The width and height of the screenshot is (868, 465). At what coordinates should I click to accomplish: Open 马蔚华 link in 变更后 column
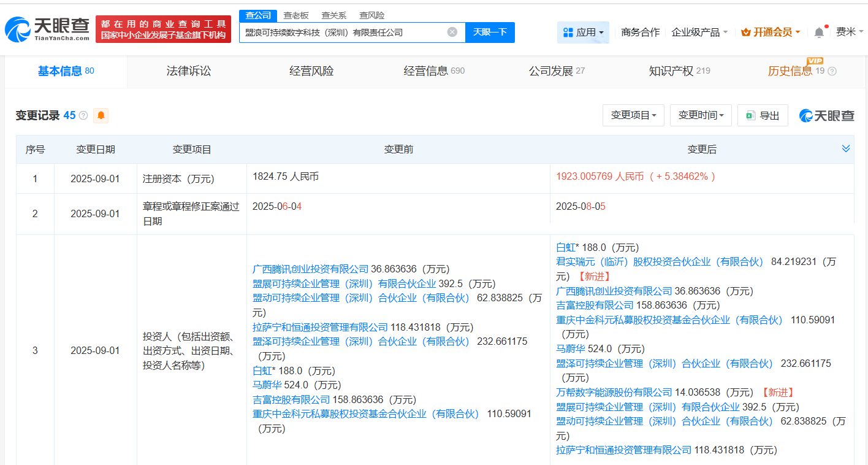click(x=571, y=349)
